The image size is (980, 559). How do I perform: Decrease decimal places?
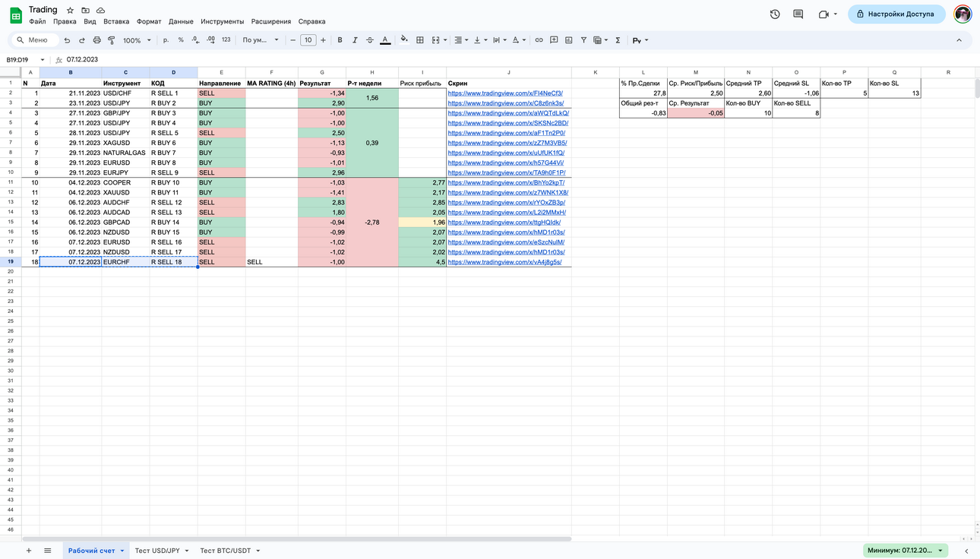tap(195, 40)
